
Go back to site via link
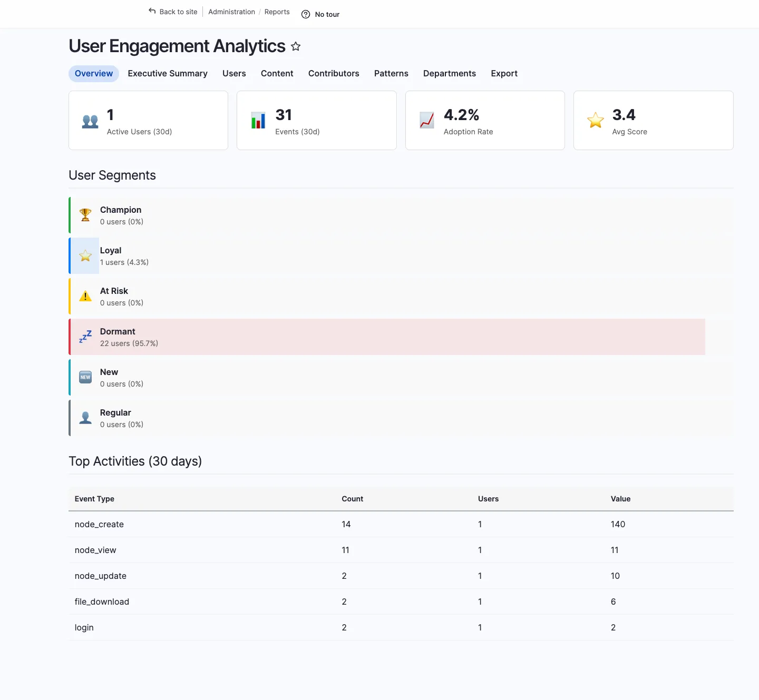click(178, 12)
